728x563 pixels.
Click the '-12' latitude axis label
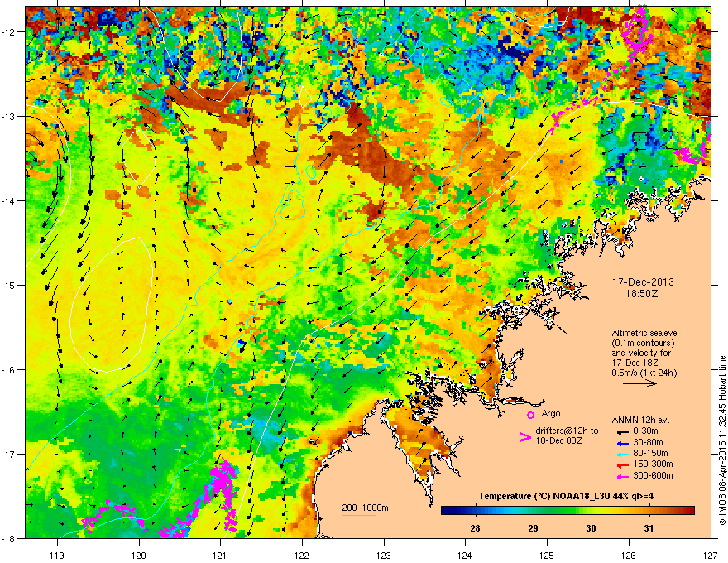click(9, 32)
